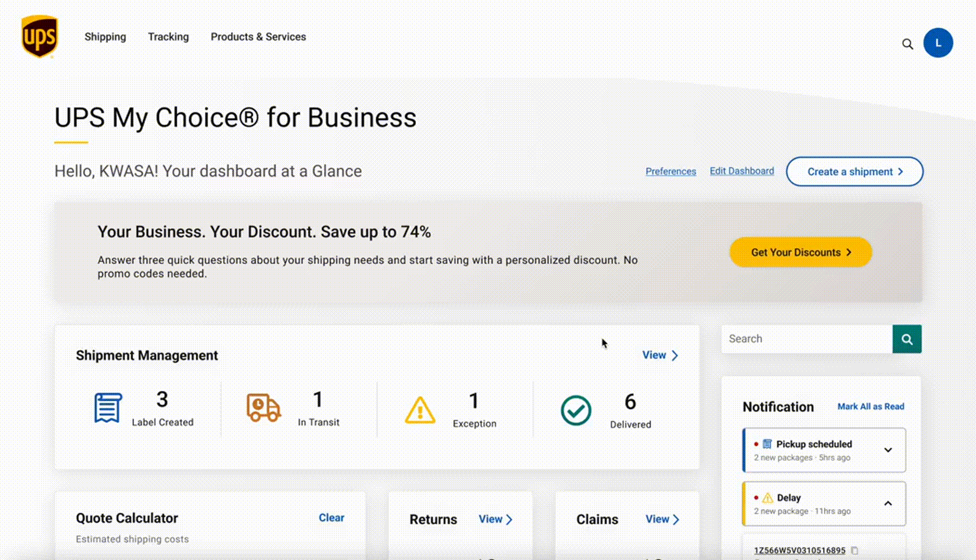
Task: Copy tracking number 1Z566W5V0310516895 via copy icon
Action: [x=855, y=550]
